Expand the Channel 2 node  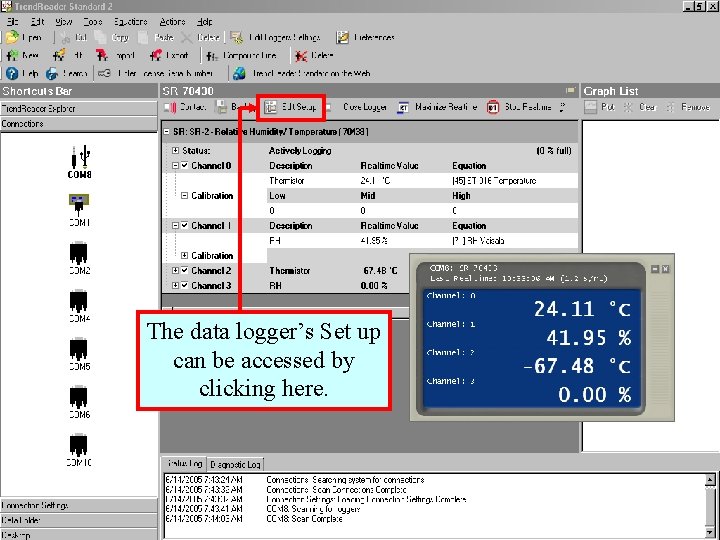(175, 270)
